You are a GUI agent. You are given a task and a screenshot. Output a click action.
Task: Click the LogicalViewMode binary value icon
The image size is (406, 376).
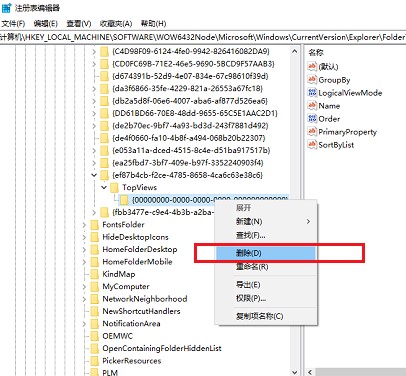click(x=312, y=92)
